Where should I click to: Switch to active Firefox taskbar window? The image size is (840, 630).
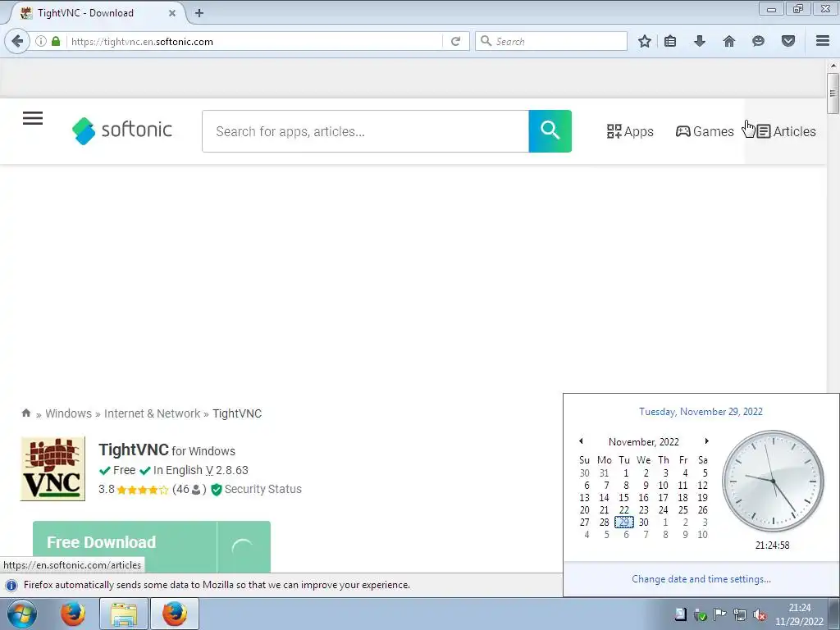pyautogui.click(x=175, y=614)
